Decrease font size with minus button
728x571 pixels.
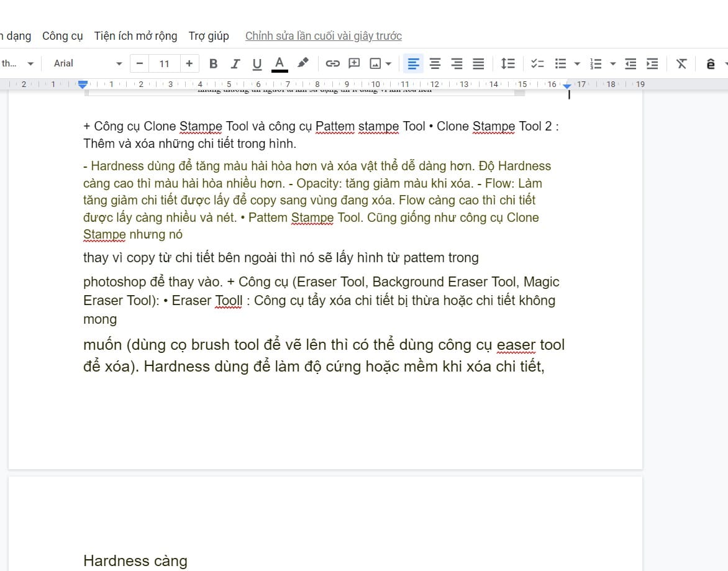(x=139, y=63)
